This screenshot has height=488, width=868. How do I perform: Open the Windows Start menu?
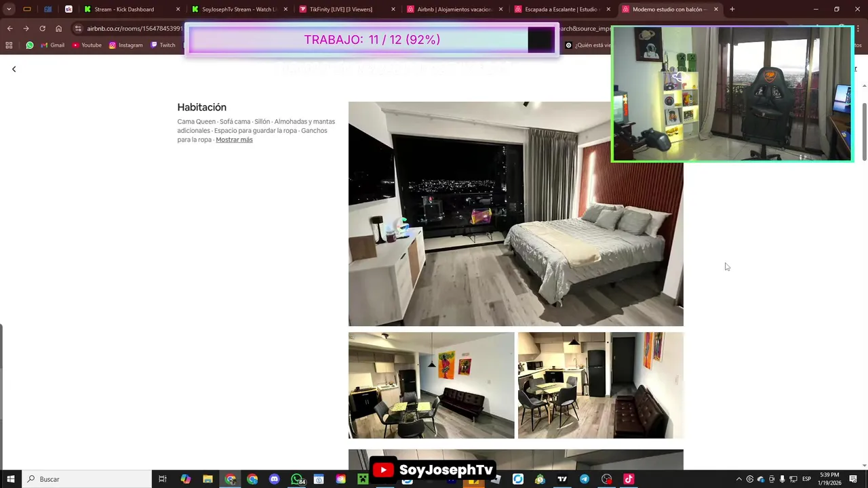pos(10,479)
